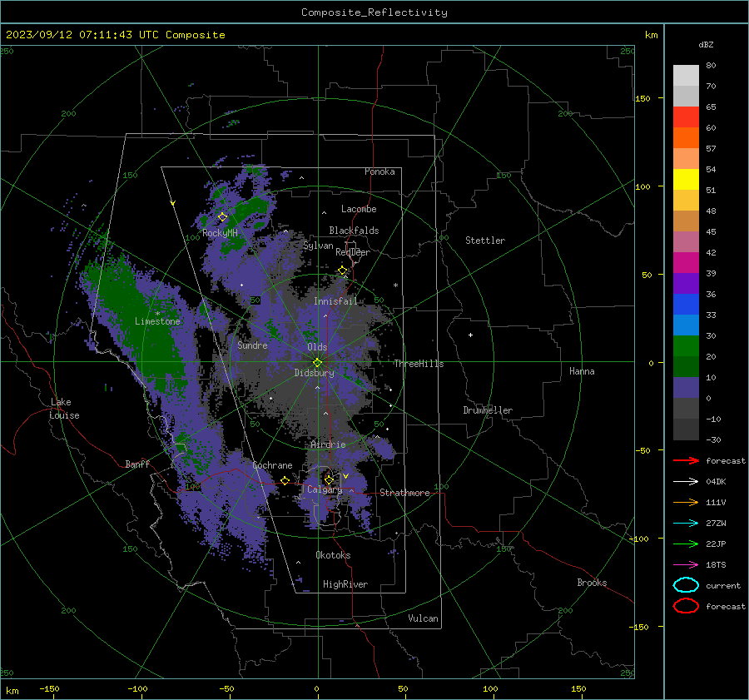
Task: Click the yellow diamond marker above Calgary
Action: coord(329,479)
